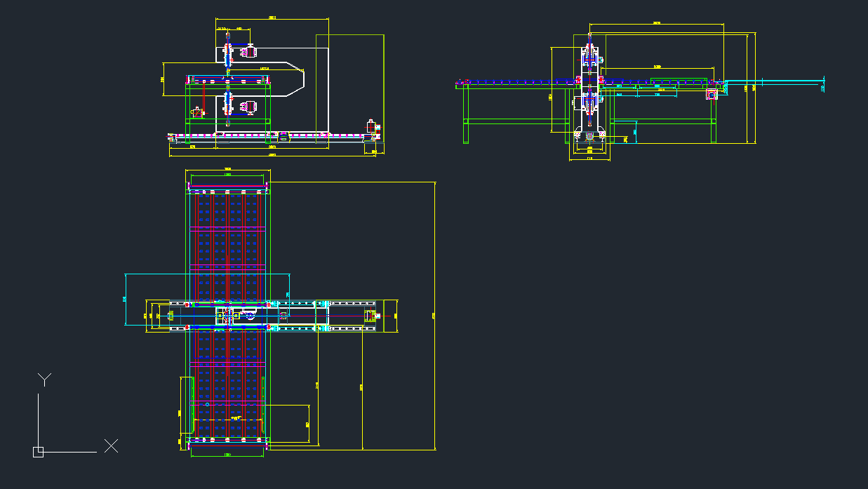This screenshot has width=868, height=489.
Task: Click wheel base assembly under side-view column
Action: pos(589,136)
